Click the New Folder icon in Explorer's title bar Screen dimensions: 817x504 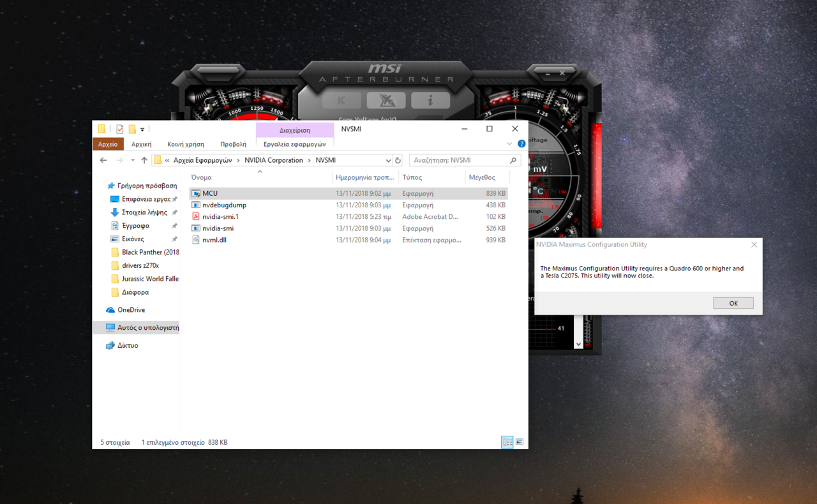click(x=132, y=129)
